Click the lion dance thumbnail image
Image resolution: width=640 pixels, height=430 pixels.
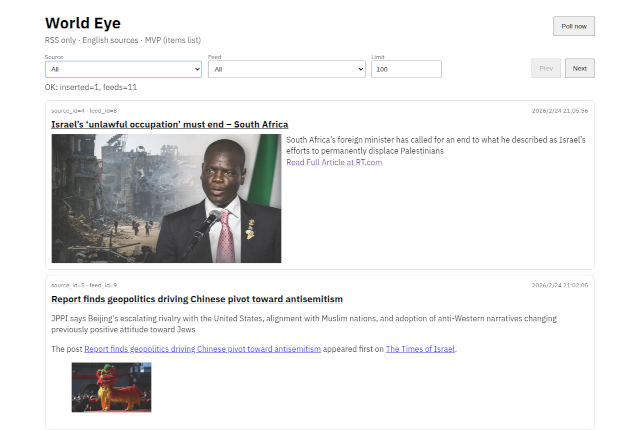click(111, 387)
